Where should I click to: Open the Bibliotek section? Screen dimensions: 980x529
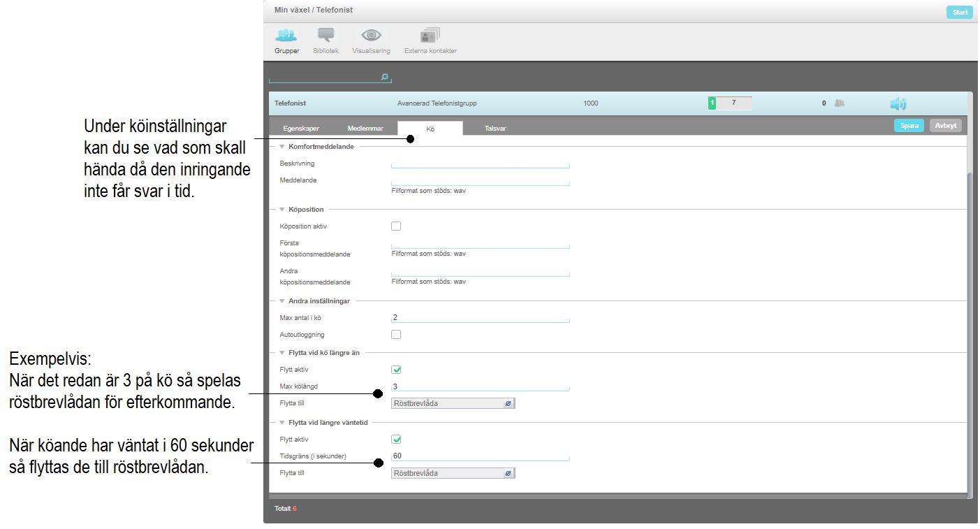(x=326, y=41)
